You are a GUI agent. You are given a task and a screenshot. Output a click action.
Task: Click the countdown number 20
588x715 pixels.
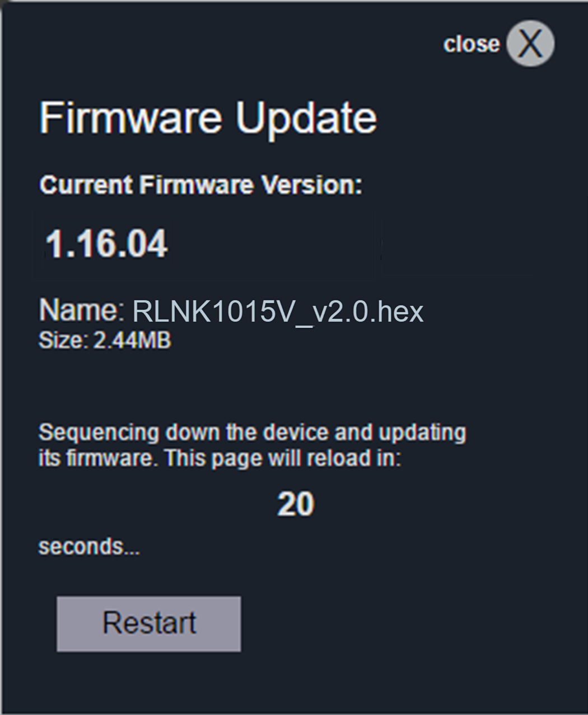pyautogui.click(x=296, y=504)
